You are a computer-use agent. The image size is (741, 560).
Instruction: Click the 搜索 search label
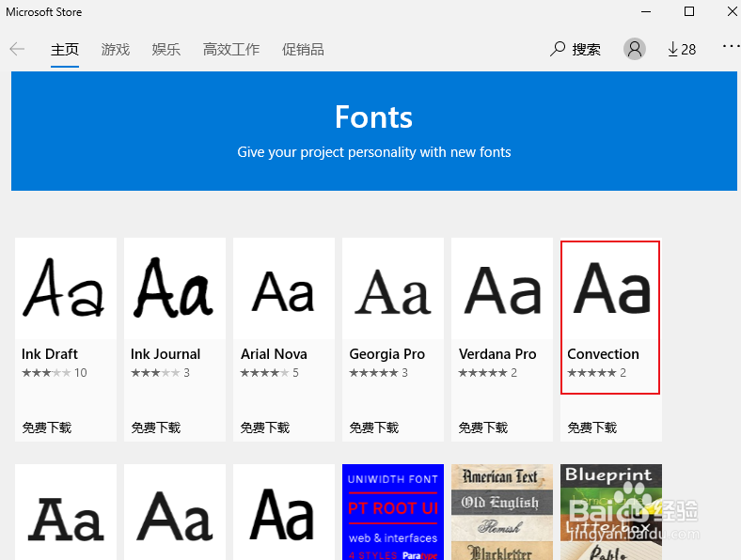pyautogui.click(x=587, y=50)
